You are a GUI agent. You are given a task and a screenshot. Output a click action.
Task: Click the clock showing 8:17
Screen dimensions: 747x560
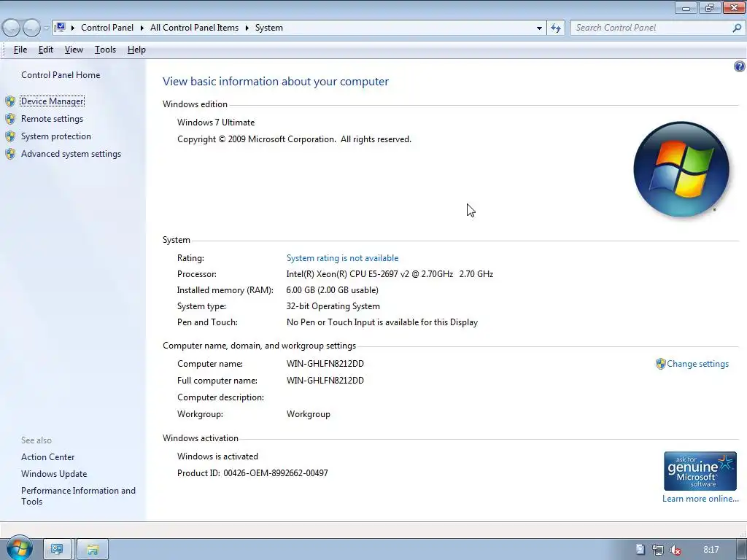click(x=711, y=550)
